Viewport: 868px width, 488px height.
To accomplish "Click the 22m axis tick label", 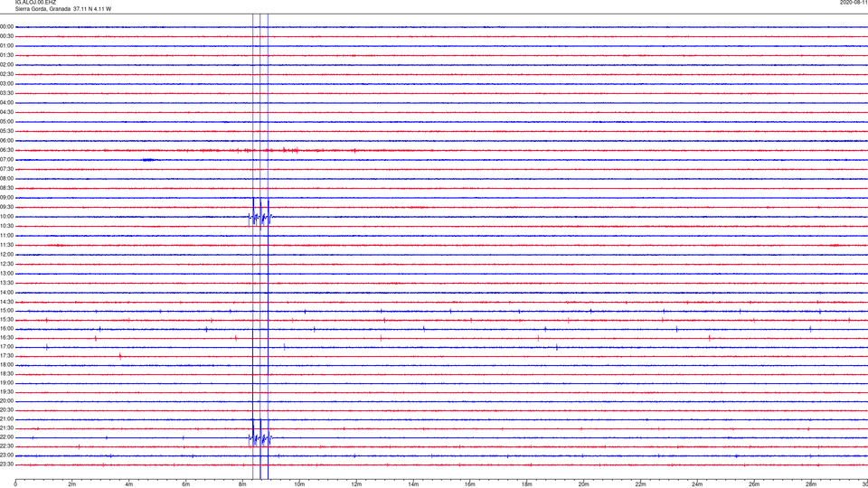I will click(640, 484).
